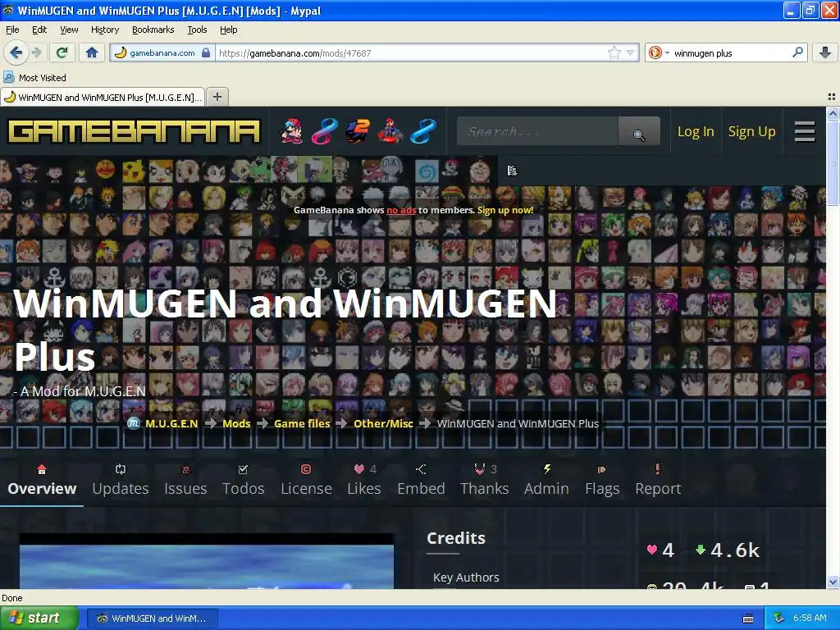Open the Sonic 2 game icon

(x=358, y=131)
